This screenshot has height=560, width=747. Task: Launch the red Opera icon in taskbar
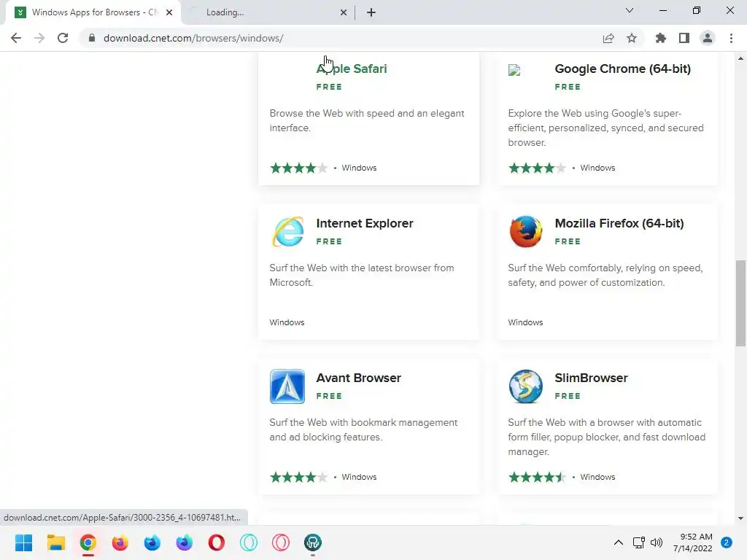[216, 542]
